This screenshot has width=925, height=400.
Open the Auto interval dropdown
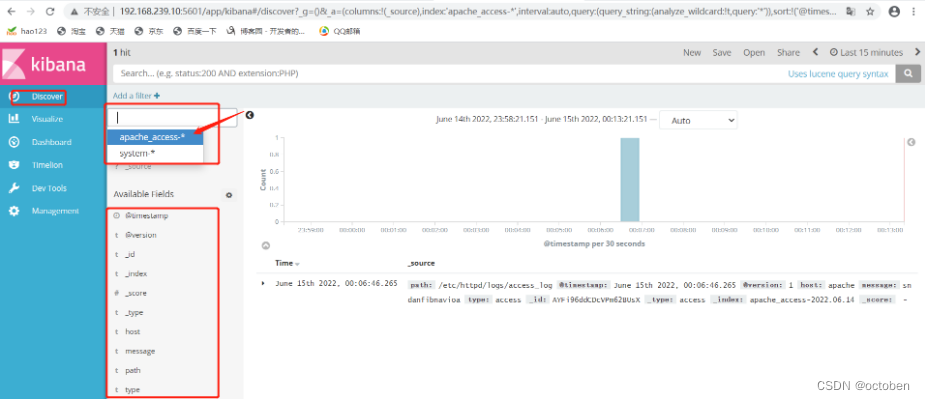click(698, 120)
